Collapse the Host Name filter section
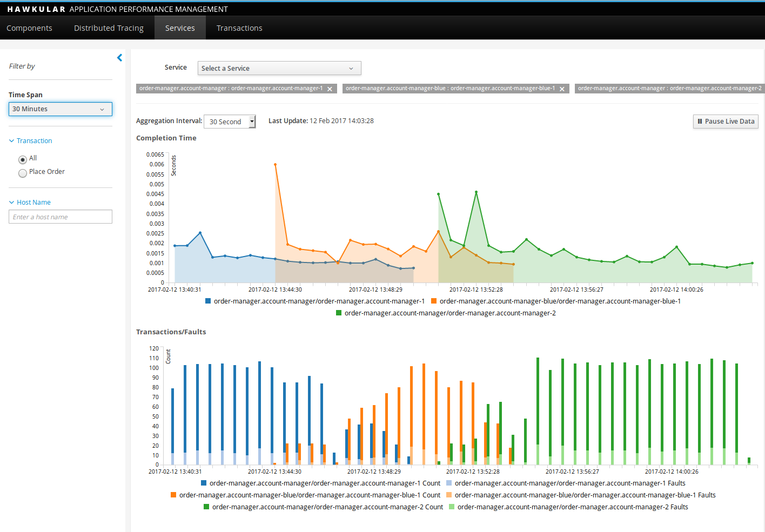The height and width of the screenshot is (532, 765). click(30, 203)
